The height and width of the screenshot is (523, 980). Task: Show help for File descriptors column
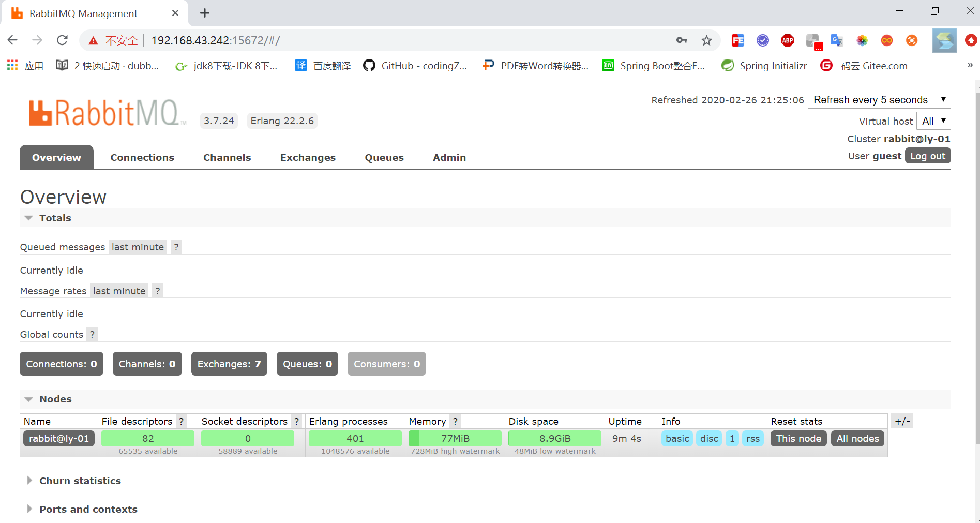click(x=181, y=421)
